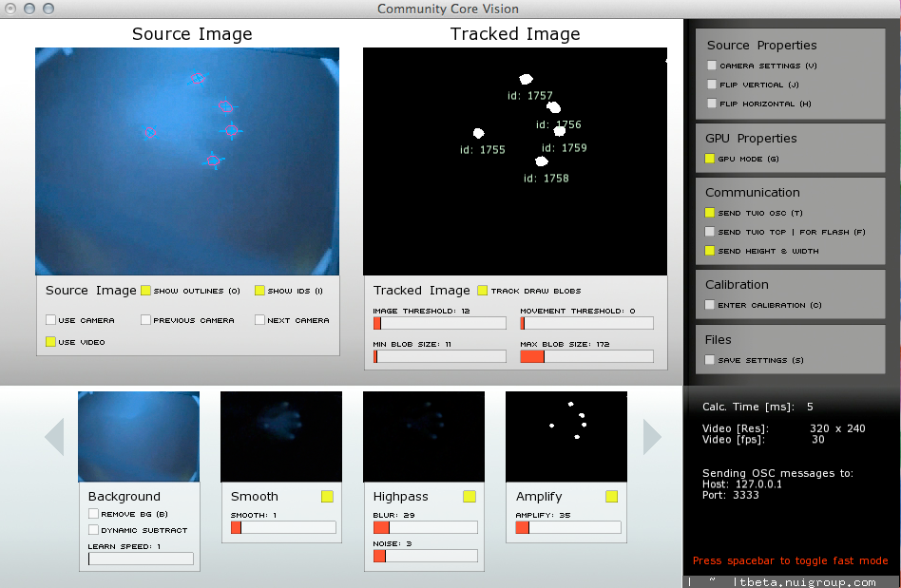Toggle the Amplify filter yellow box
This screenshot has width=901, height=588.
click(x=611, y=496)
